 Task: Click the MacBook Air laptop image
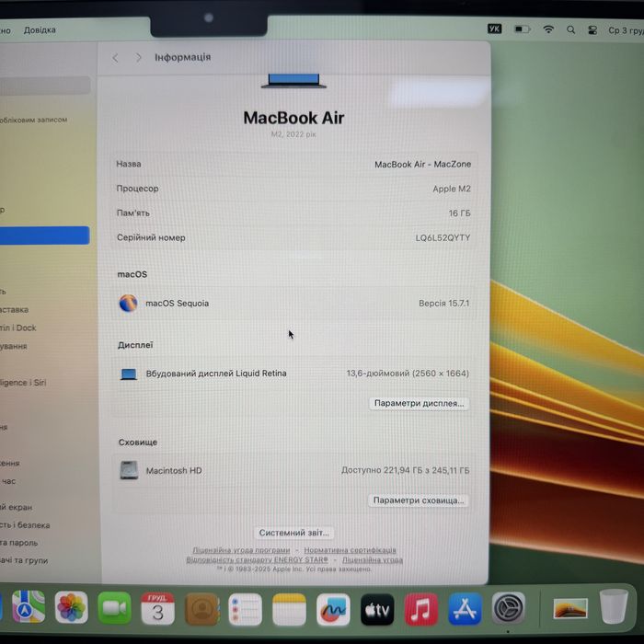293,81
